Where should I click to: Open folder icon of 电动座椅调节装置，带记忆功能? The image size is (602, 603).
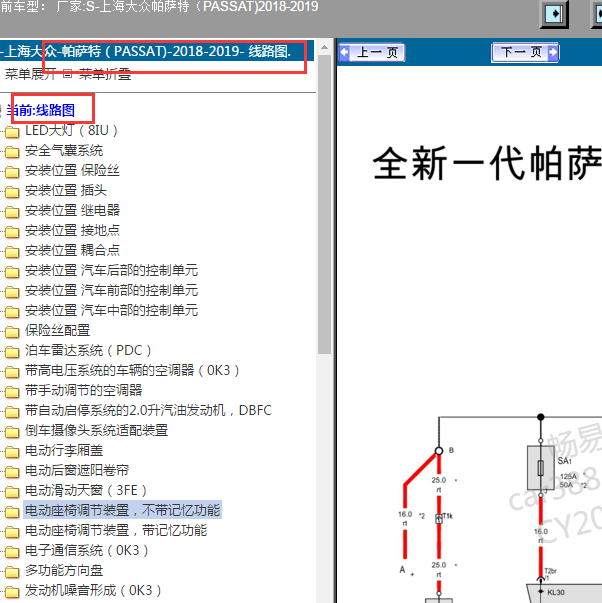(x=12, y=532)
